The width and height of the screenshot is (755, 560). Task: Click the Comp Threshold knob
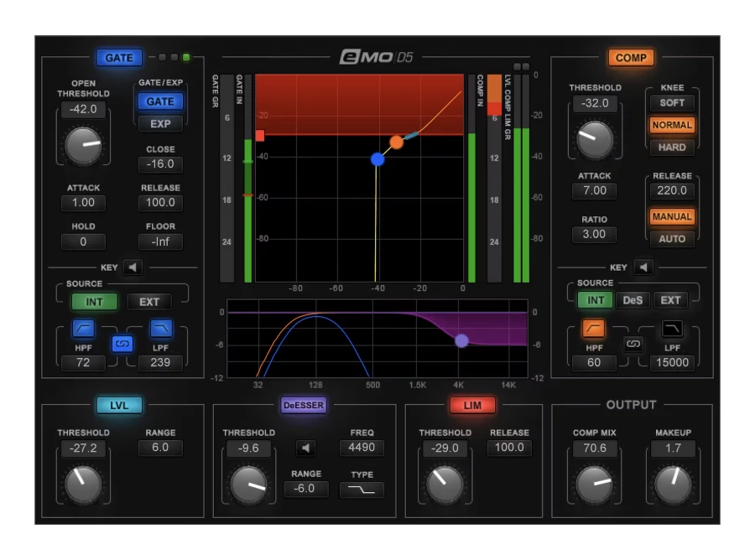[595, 139]
